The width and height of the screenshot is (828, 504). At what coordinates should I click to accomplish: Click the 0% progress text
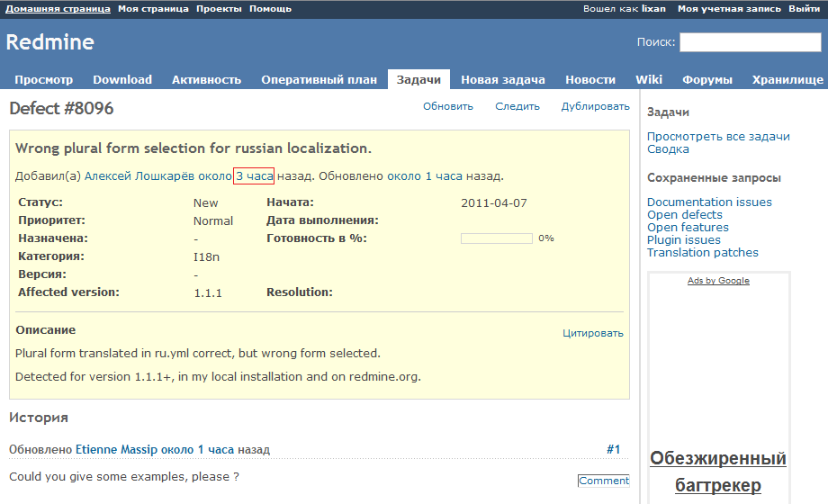coord(546,238)
